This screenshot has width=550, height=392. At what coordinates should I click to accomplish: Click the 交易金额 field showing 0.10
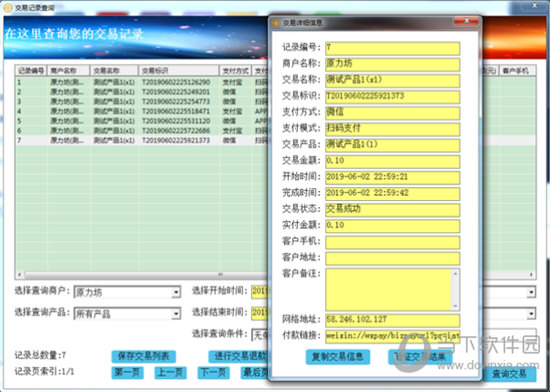click(393, 161)
